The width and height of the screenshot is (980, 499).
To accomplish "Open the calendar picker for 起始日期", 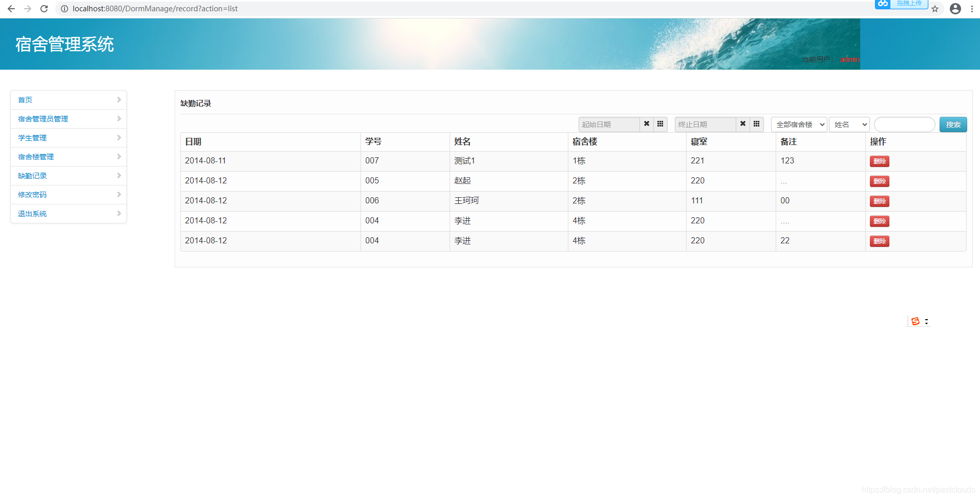I will [x=660, y=124].
